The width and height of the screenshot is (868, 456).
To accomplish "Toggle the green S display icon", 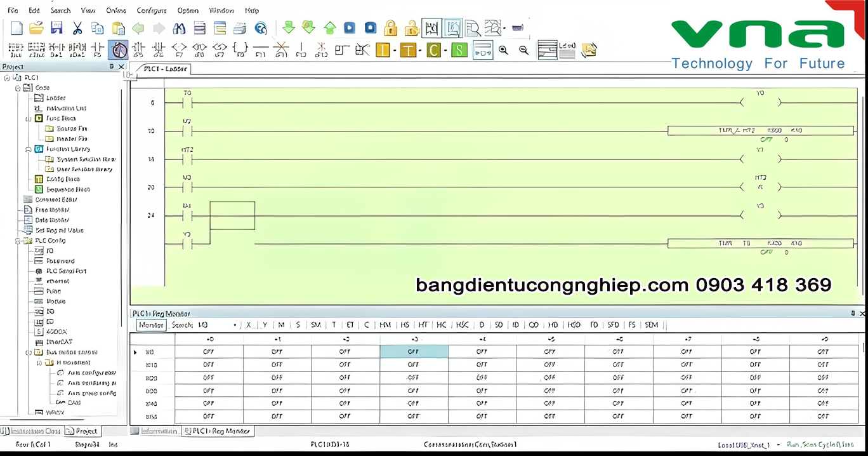I will point(459,50).
